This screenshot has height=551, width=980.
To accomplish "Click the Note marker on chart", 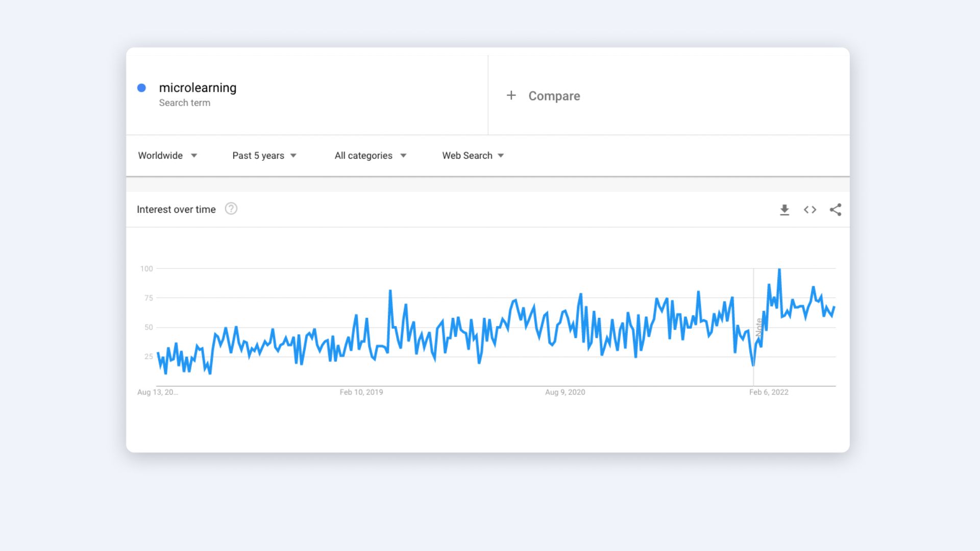I will point(759,327).
